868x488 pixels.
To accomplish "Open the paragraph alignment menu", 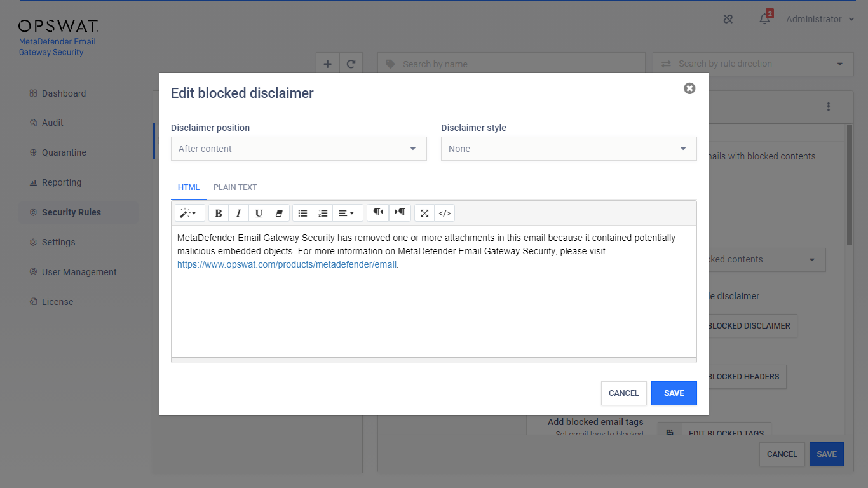I will click(x=348, y=213).
